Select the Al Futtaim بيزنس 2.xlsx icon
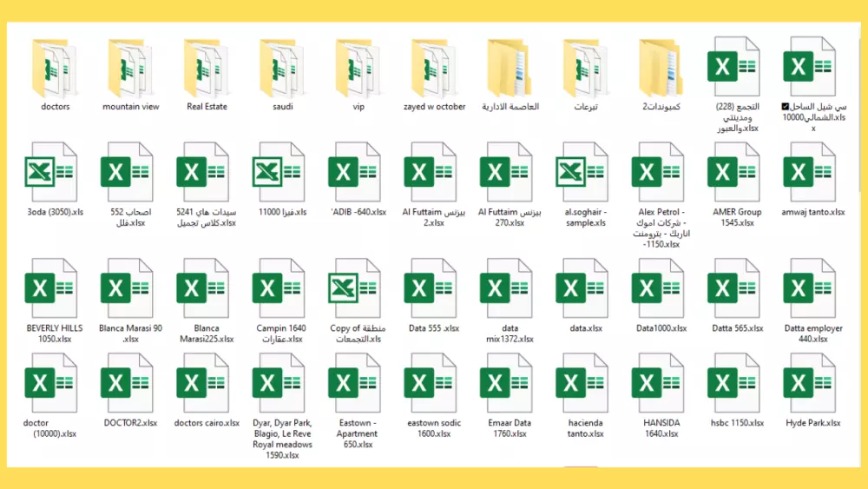Screen dimensions: 868x489 click(x=431, y=172)
